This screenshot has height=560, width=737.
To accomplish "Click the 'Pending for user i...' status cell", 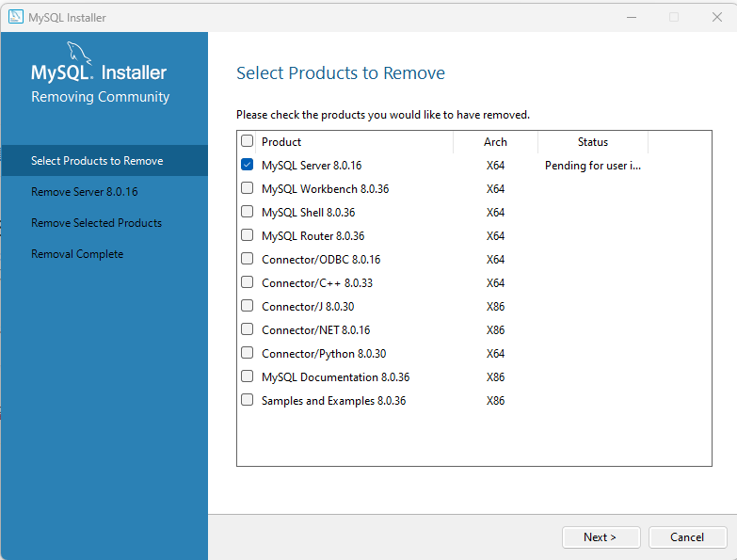I will (x=593, y=166).
